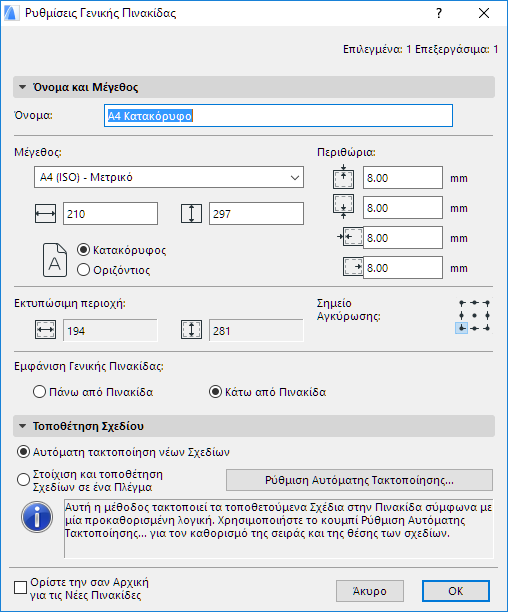Image resolution: width=508 pixels, height=612 pixels.
Task: Select top-center anchor point
Action: 474,303
